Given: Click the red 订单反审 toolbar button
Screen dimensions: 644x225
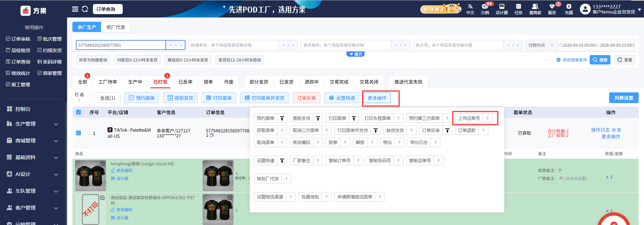Looking at the screenshot, I should [x=307, y=98].
